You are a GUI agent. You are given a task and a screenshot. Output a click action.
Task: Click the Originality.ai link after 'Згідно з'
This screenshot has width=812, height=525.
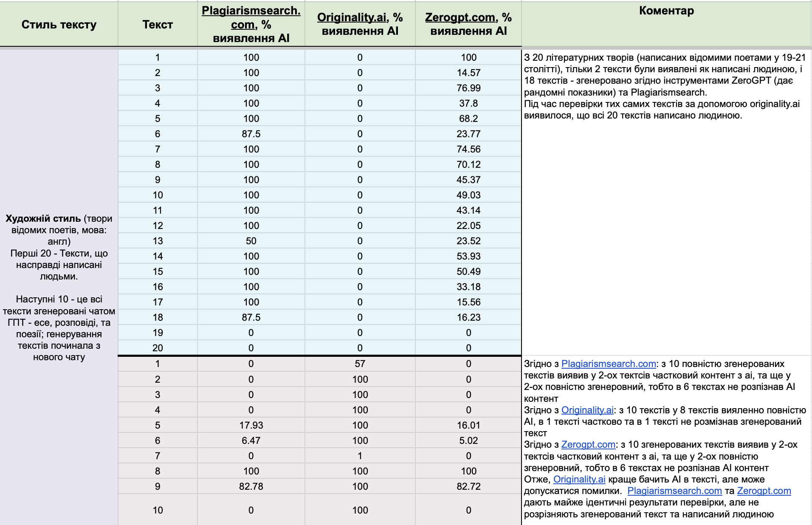[x=587, y=410]
